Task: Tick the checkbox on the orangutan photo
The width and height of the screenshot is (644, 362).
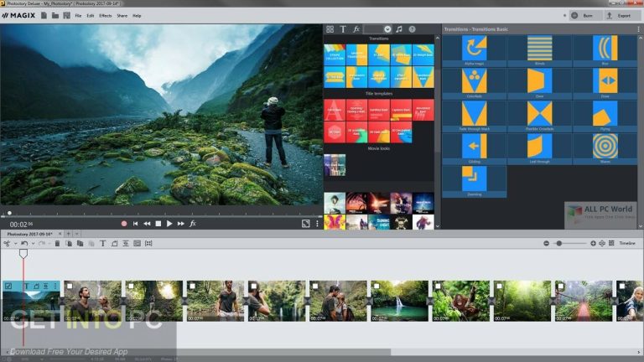Action: [438, 286]
